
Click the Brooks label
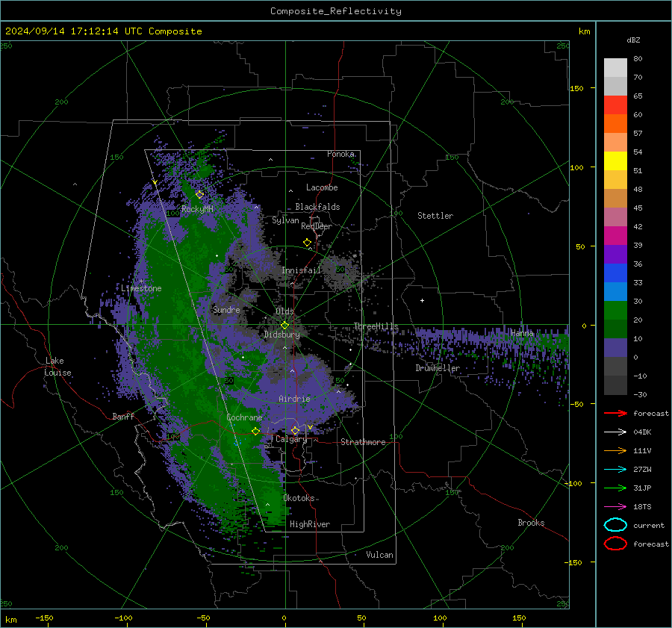pos(531,523)
